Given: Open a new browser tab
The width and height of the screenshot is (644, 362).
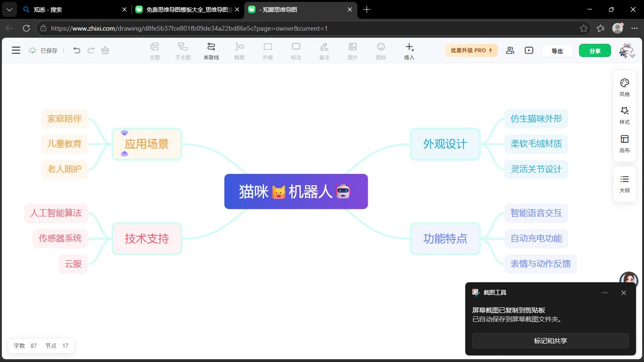Looking at the screenshot, I should point(367,9).
